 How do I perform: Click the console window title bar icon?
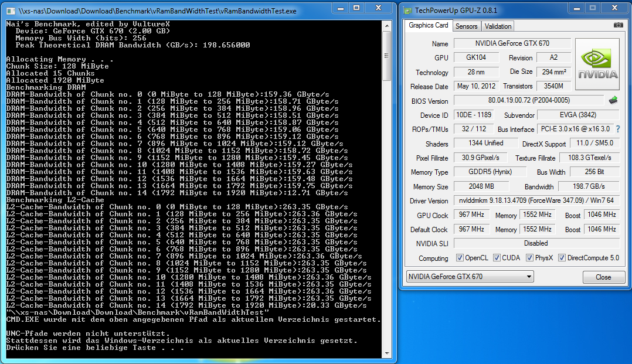click(x=11, y=11)
